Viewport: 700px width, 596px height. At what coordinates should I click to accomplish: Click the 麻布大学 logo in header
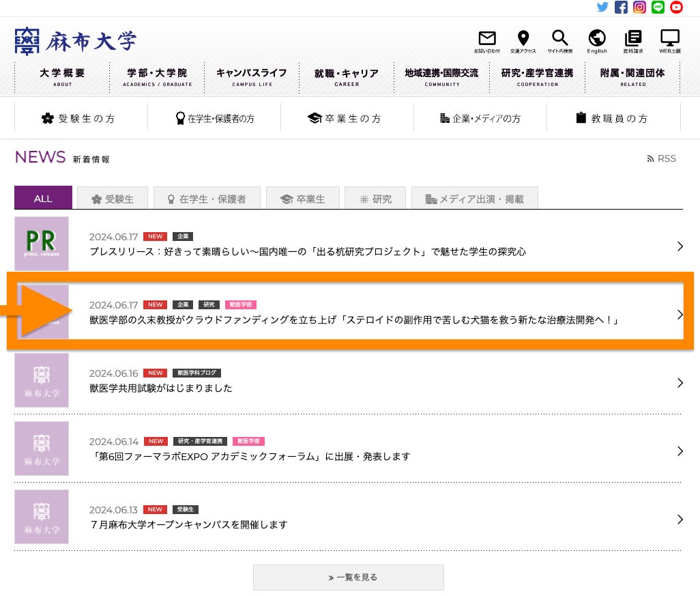coord(75,42)
